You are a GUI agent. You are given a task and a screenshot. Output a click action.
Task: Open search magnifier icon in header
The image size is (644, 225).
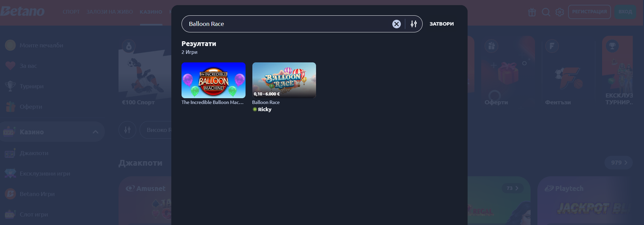point(546,12)
